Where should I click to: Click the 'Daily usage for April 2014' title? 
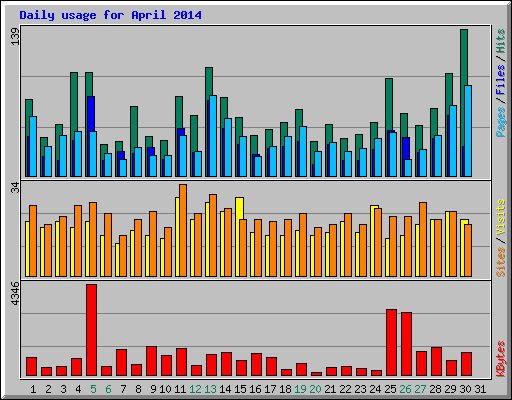(110, 16)
